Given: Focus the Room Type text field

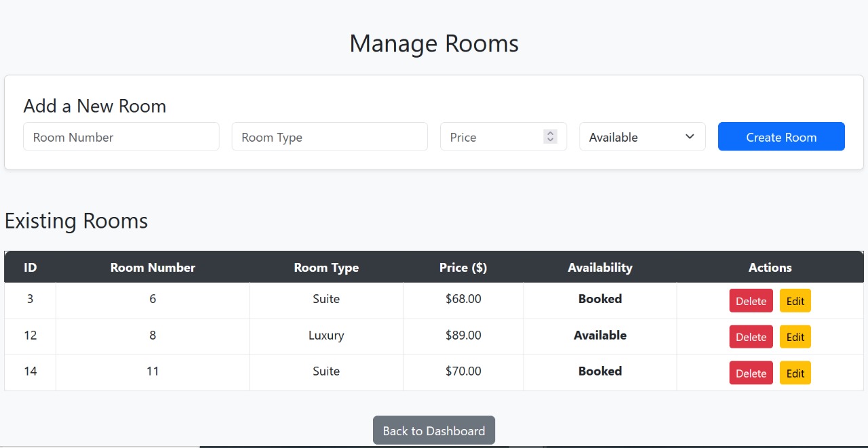Looking at the screenshot, I should (x=330, y=137).
